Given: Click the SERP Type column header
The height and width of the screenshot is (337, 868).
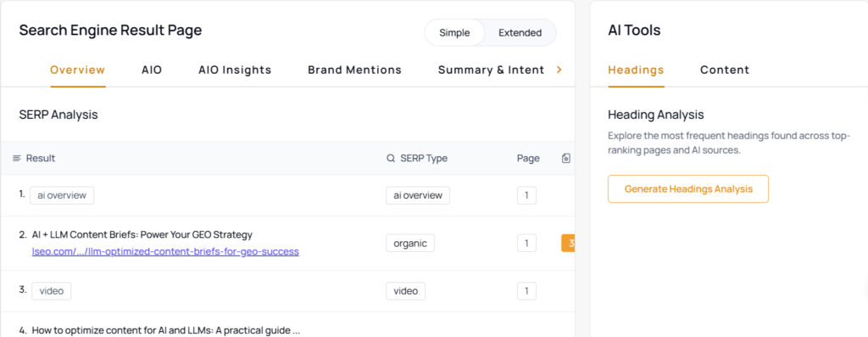Looking at the screenshot, I should (x=424, y=159).
